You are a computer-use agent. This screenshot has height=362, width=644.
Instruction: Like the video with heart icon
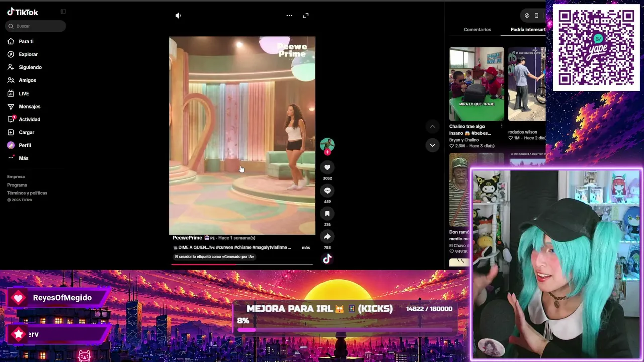(x=327, y=167)
